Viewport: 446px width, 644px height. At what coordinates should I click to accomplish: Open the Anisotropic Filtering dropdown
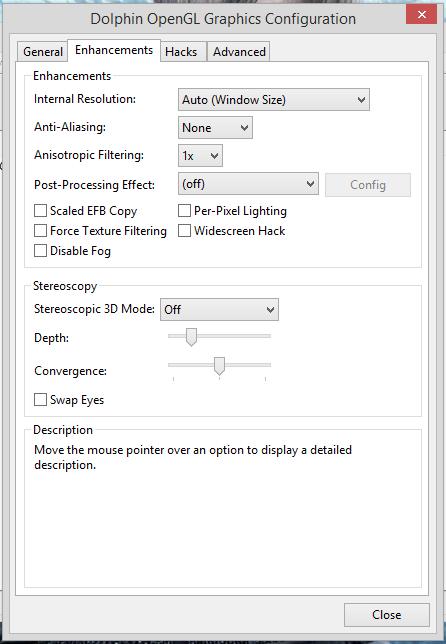[x=200, y=156]
